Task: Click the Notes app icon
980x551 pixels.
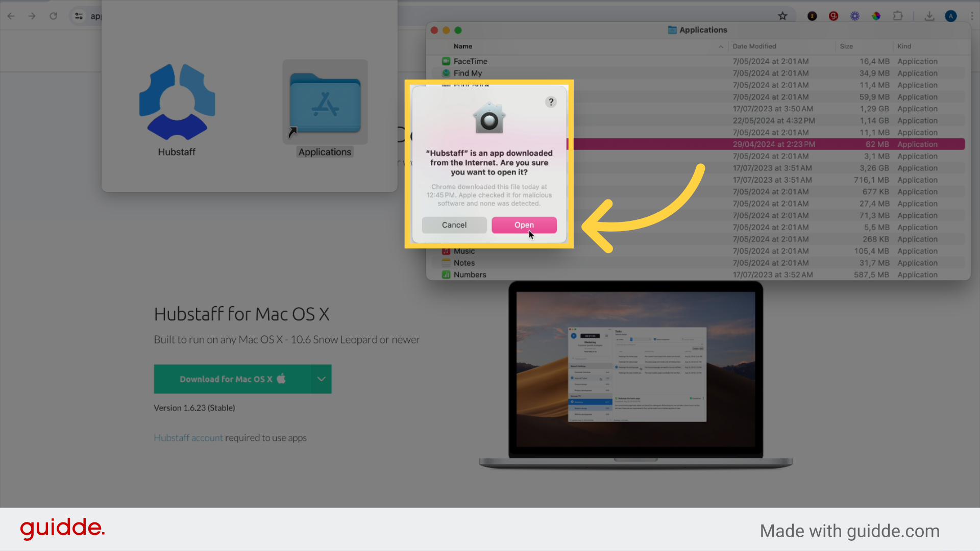Action: [445, 263]
